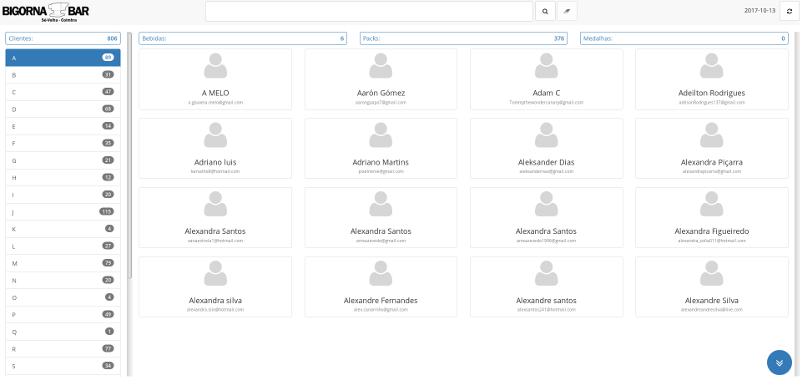Select letter C in client list
This screenshot has height=383, width=800.
[63, 92]
